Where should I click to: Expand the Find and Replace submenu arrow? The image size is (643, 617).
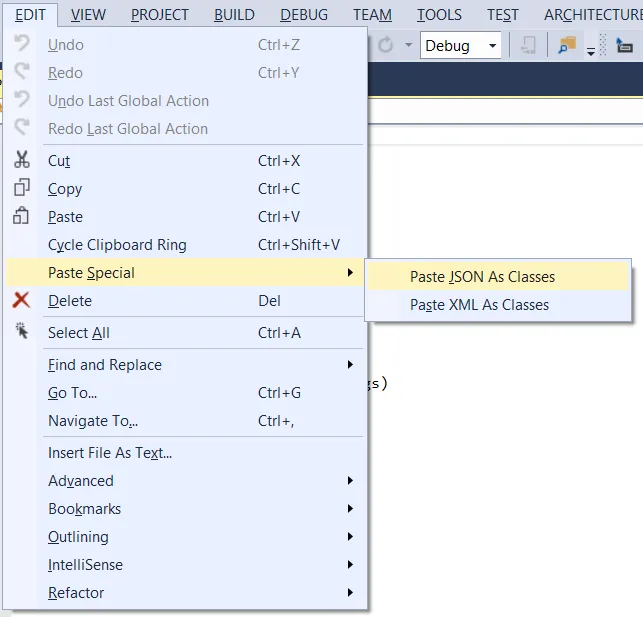(350, 364)
